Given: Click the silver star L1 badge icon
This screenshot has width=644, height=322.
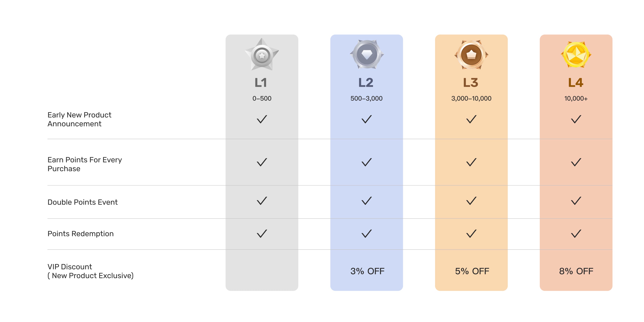Looking at the screenshot, I should (x=262, y=55).
